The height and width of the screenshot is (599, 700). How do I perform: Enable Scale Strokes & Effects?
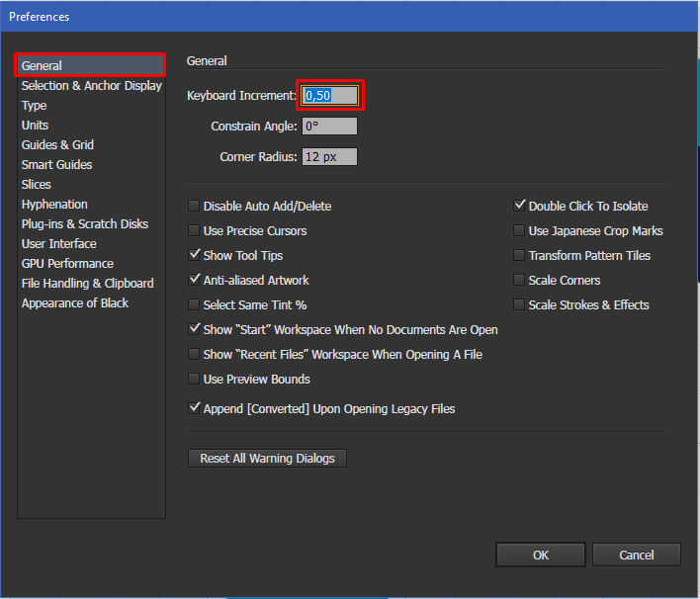coord(519,305)
